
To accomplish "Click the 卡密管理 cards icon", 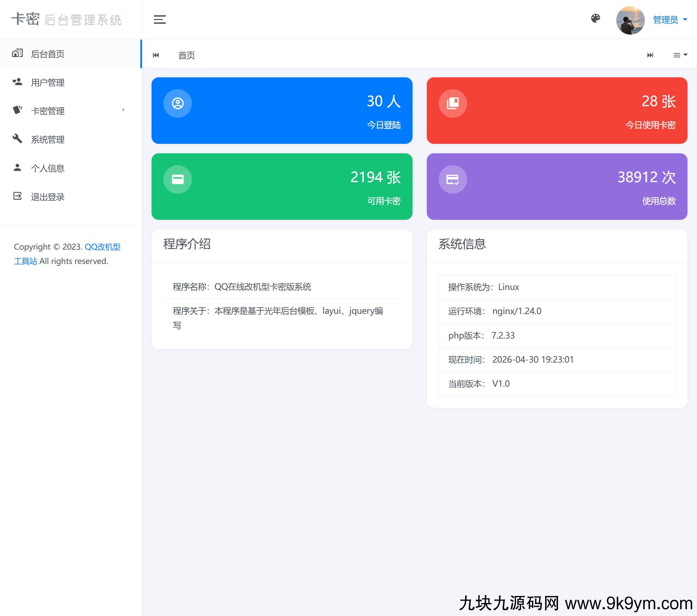I will click(17, 110).
